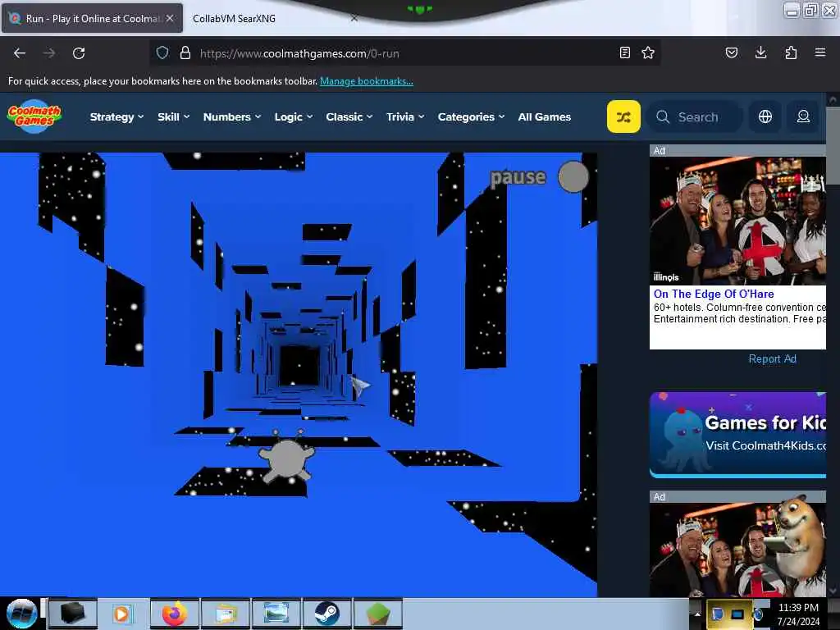Screen dimensions: 840x630
Task: Open the picture viewer taskbar icon
Action: [276, 614]
